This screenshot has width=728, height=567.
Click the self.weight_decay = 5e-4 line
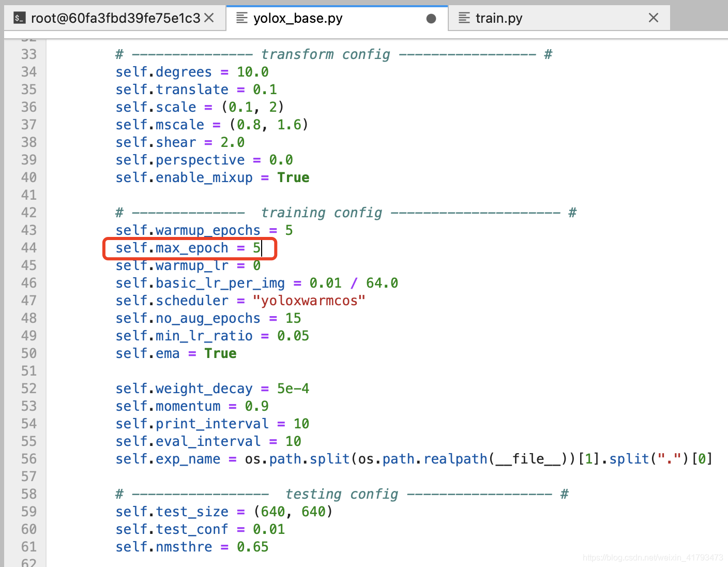[x=213, y=389]
